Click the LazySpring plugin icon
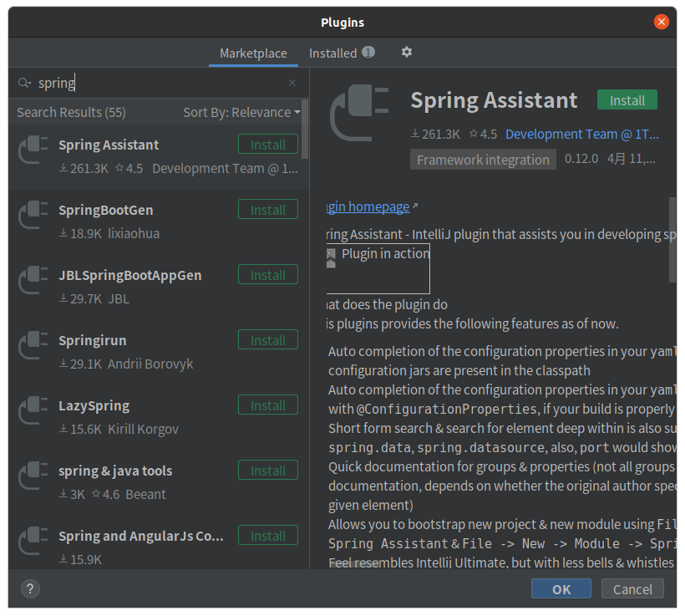Image resolution: width=685 pixels, height=616 pixels. tap(33, 410)
